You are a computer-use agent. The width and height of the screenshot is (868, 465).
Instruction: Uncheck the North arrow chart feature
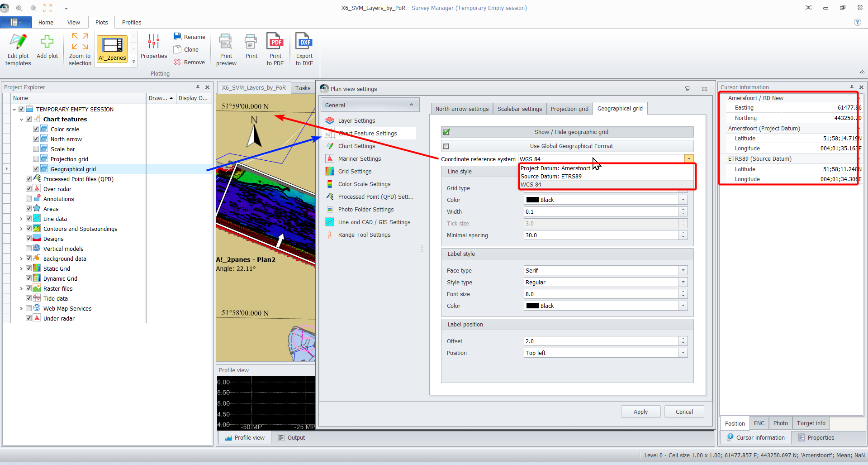[36, 139]
